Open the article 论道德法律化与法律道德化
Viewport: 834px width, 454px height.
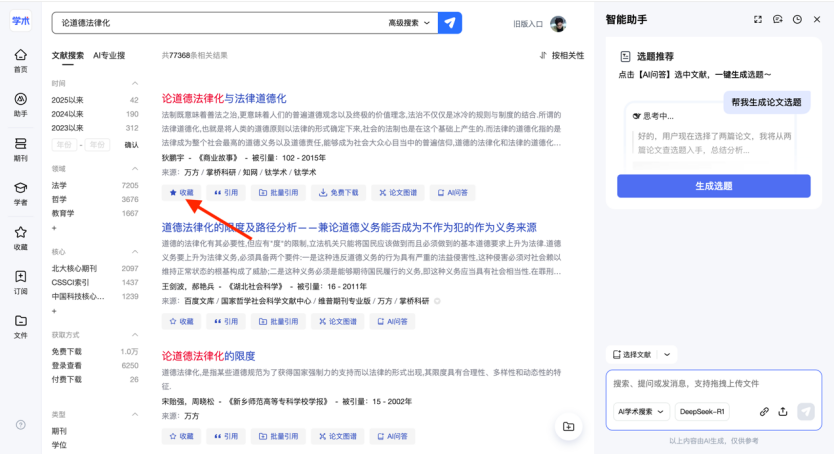pos(224,98)
